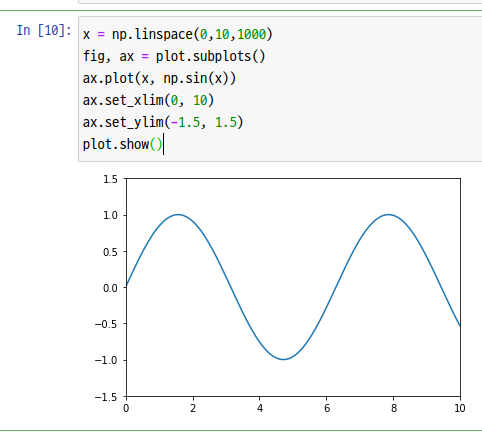Screen dimensions: 482x433
Task: Click the y-axis label 1.5
Action: [110, 179]
